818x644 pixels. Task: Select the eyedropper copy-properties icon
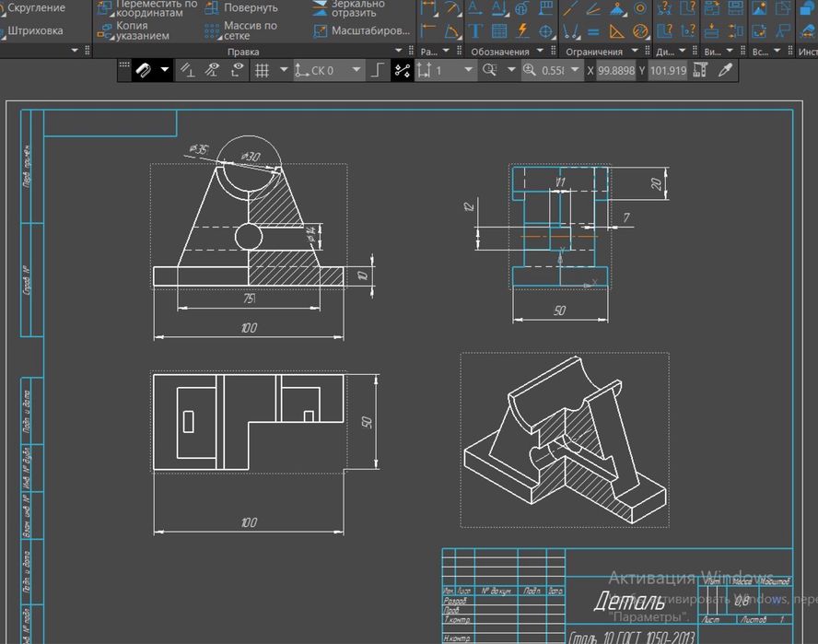(725, 70)
